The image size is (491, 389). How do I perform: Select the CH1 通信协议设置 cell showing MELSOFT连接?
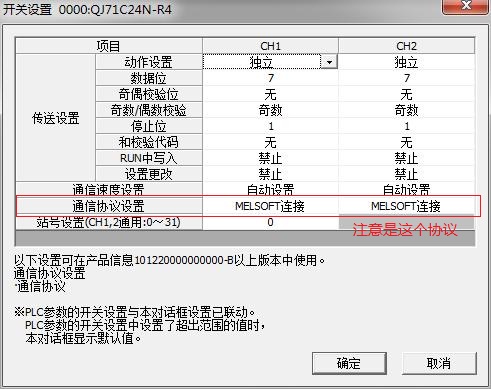(x=270, y=206)
